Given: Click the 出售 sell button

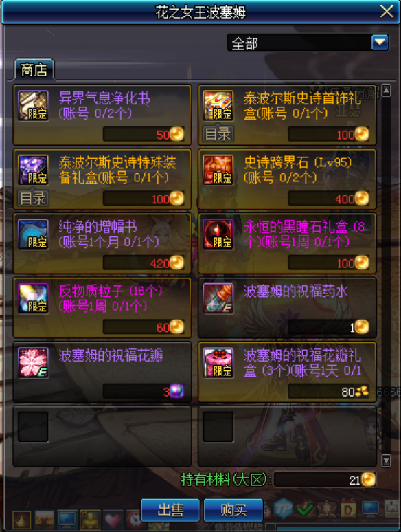Looking at the screenshot, I should [170, 510].
